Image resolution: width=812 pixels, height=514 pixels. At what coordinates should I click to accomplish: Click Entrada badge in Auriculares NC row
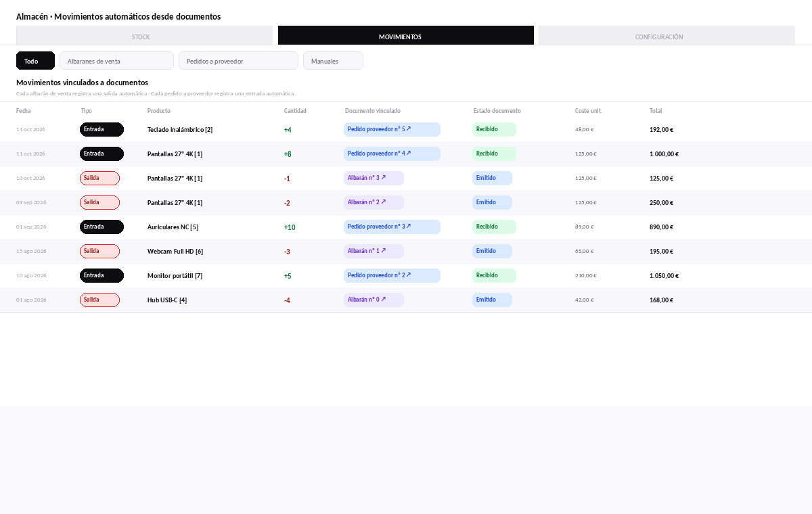coord(101,227)
